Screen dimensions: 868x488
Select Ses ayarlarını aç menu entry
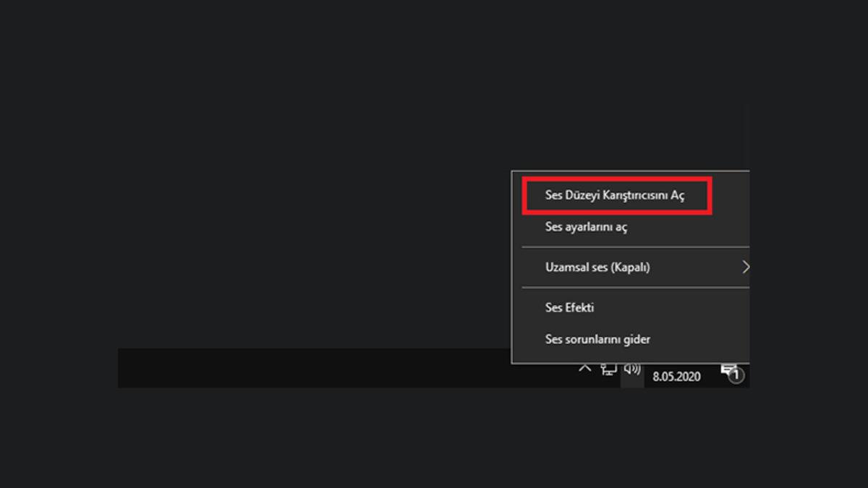586,227
